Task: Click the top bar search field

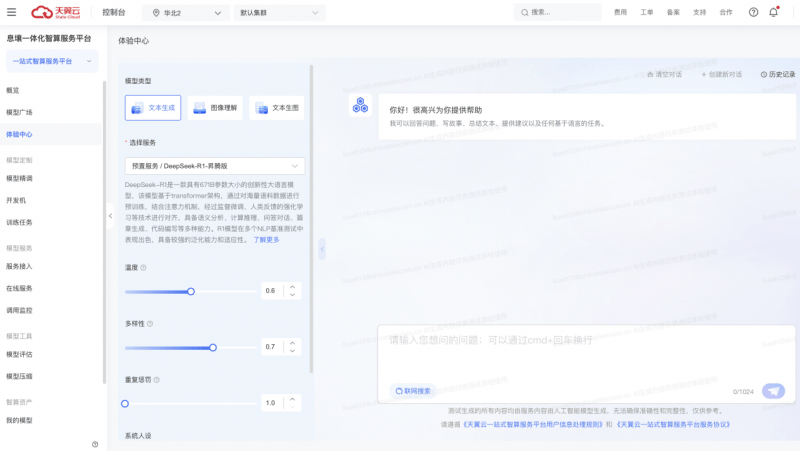Action: point(558,12)
